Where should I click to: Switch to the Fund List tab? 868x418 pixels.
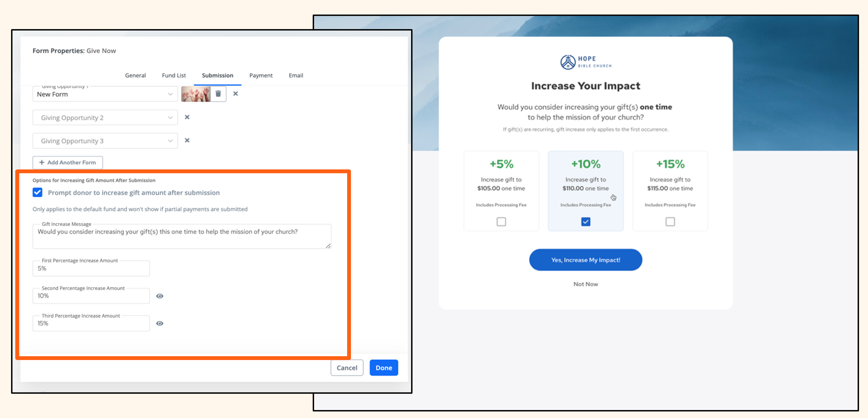[174, 75]
